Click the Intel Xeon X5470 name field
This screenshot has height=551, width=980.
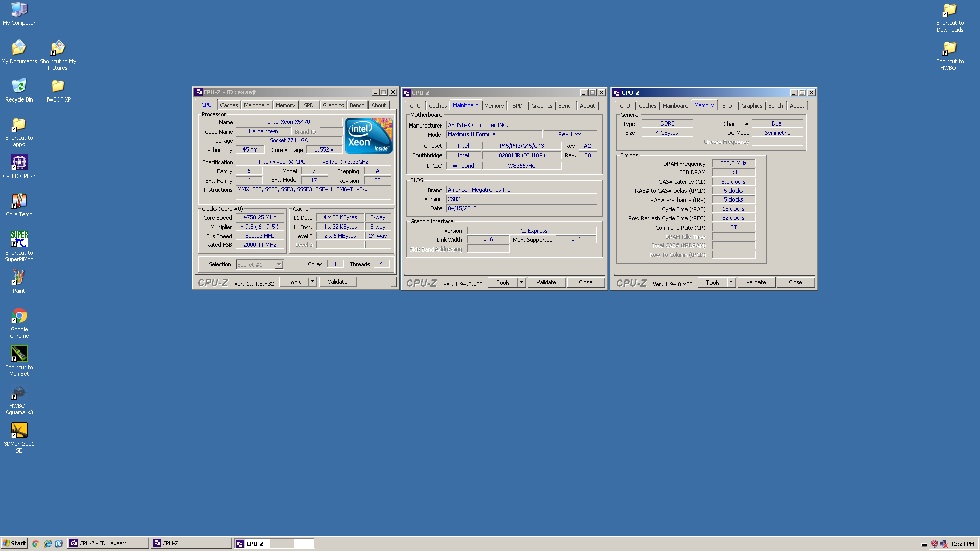tap(289, 122)
